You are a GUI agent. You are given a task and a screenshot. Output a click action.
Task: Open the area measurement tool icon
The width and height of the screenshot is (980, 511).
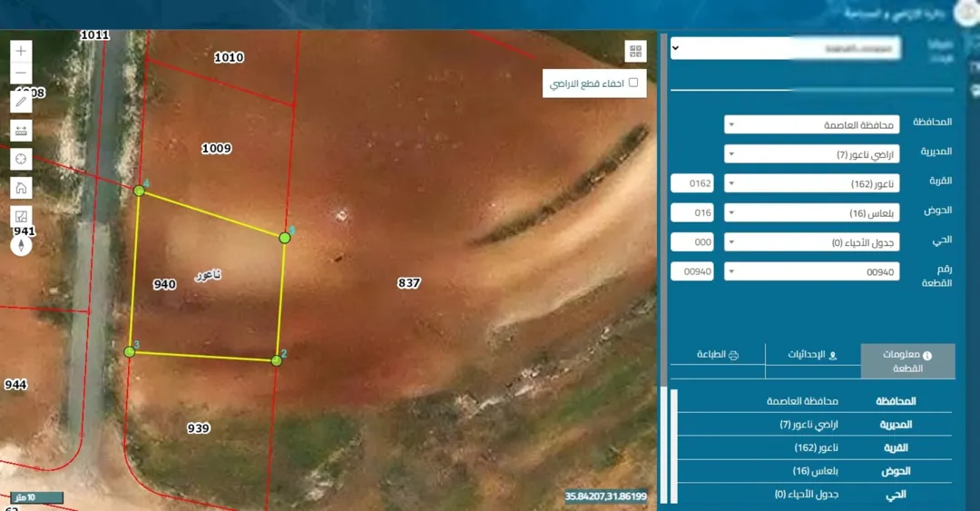(x=21, y=216)
